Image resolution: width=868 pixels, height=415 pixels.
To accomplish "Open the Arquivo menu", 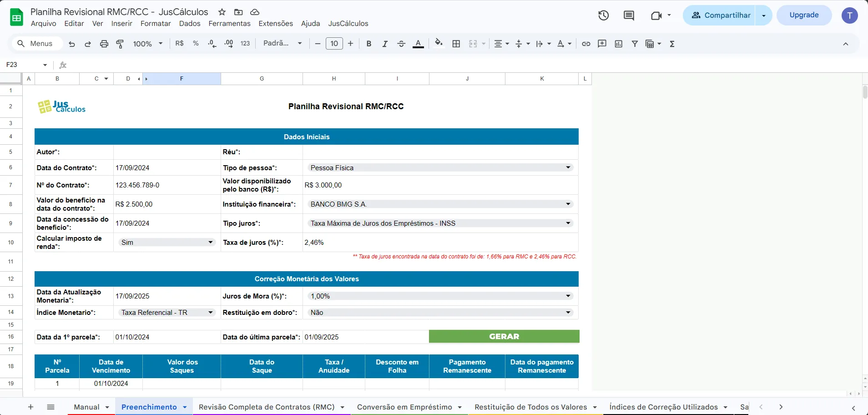I will point(44,24).
